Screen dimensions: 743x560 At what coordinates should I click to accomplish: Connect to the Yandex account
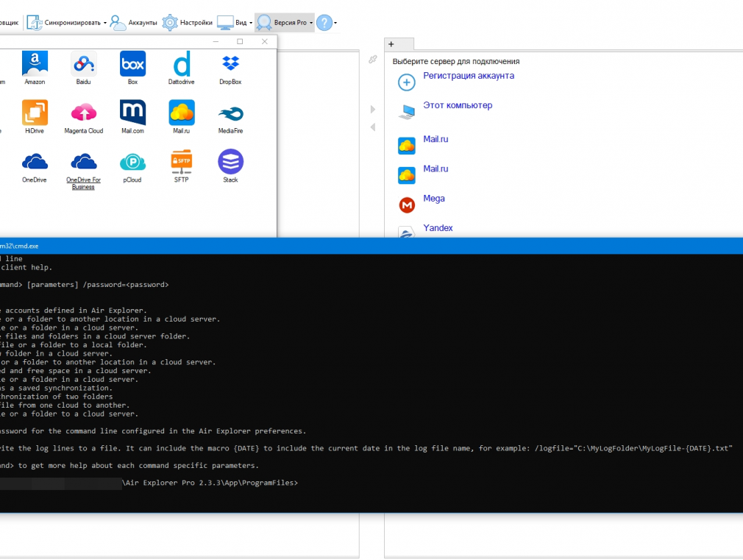click(x=438, y=228)
